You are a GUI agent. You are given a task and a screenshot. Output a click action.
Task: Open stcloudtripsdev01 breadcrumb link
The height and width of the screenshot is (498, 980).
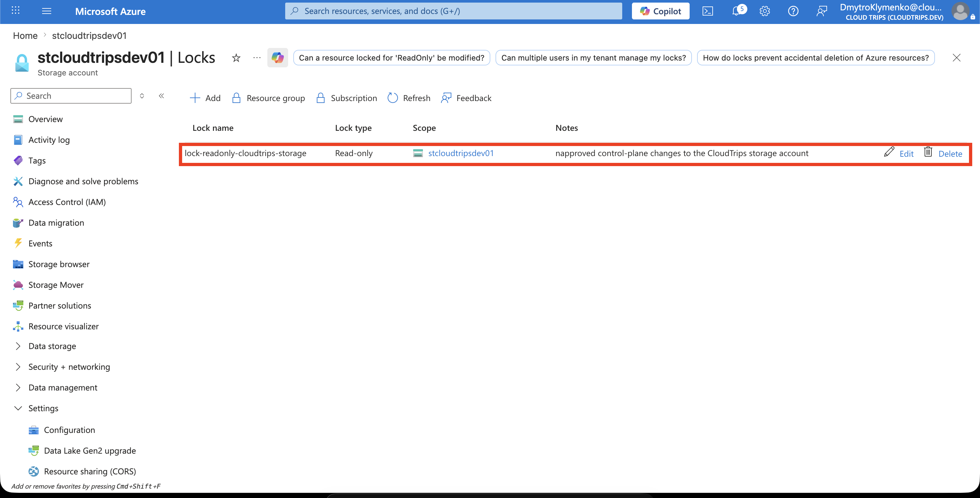pos(89,36)
